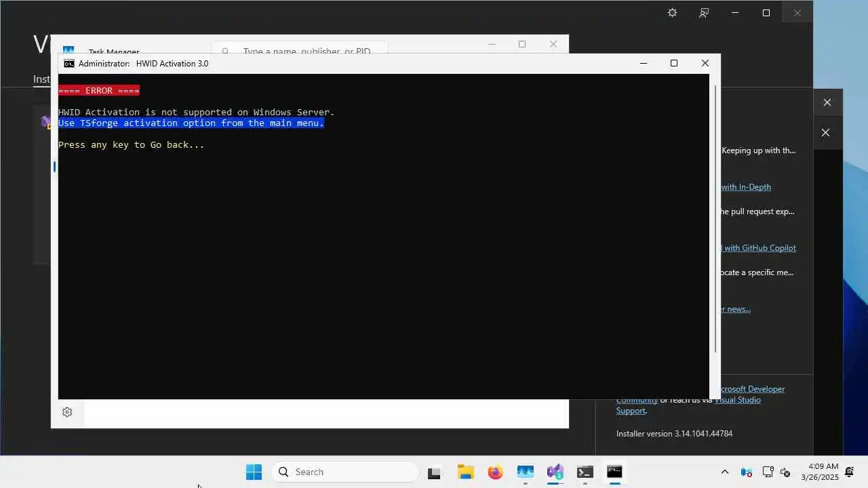This screenshot has height=488, width=868.
Task: Open the 'with GitHub Copilot' news link
Action: 758,248
